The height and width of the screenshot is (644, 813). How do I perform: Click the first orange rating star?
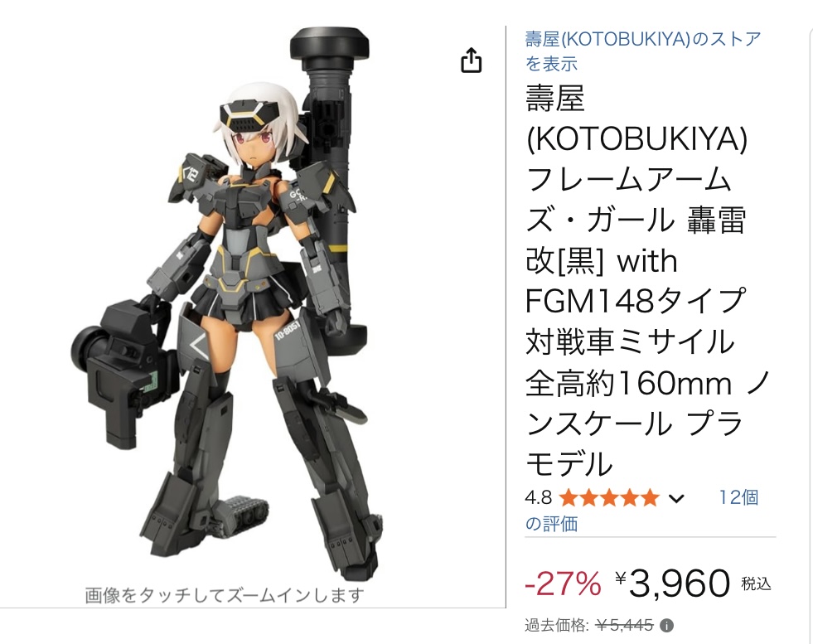(569, 498)
